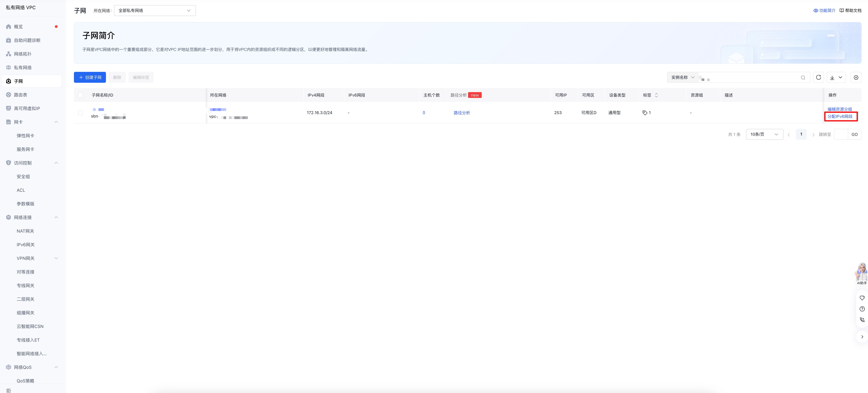Collapse the sidebar with the bottom menu icon
The height and width of the screenshot is (393, 868).
click(8, 390)
